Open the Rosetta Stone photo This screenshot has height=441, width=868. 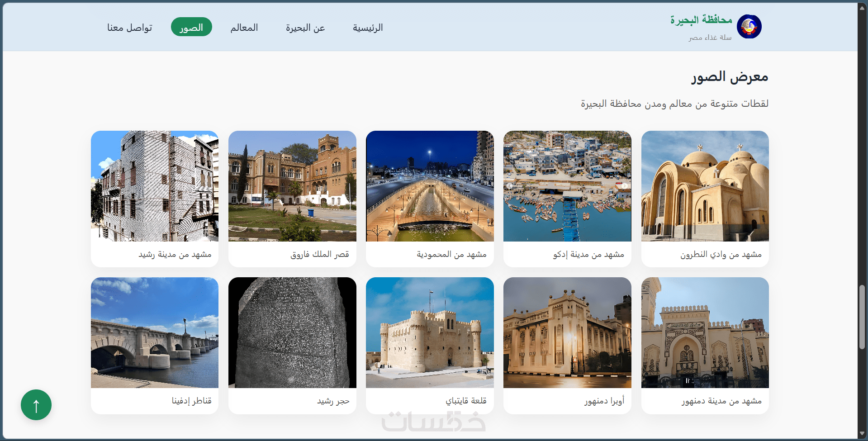point(292,332)
